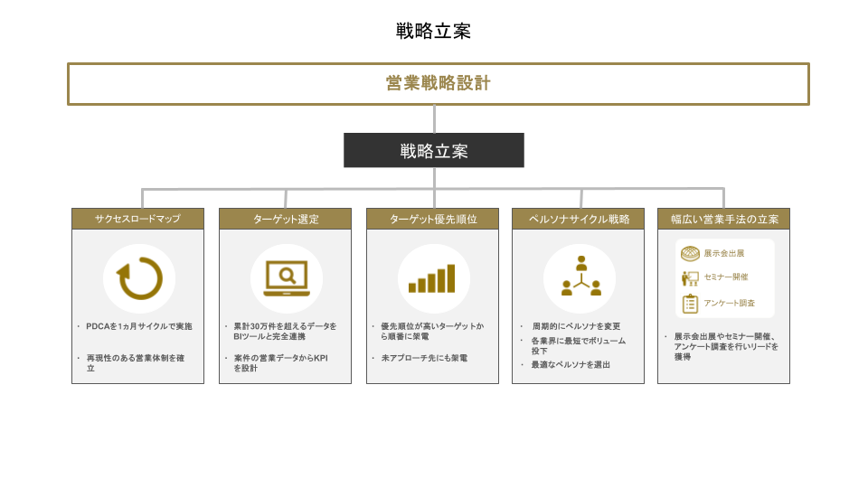
Task: Select the アンケート調査 label text
Action: point(729,304)
